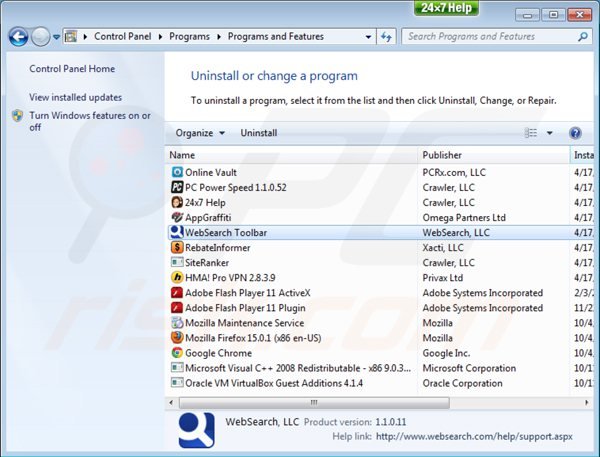Select the AppGraffiti program name
This screenshot has width=600, height=457.
(208, 218)
